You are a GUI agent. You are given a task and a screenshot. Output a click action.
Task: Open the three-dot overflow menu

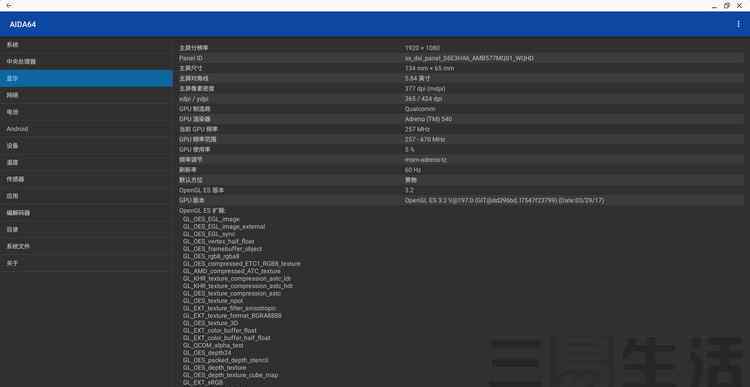(739, 24)
